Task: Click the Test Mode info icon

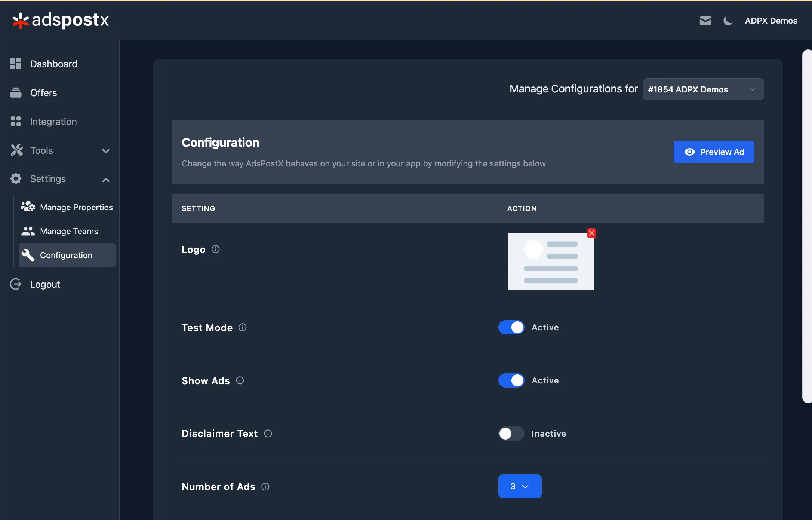Action: point(243,327)
